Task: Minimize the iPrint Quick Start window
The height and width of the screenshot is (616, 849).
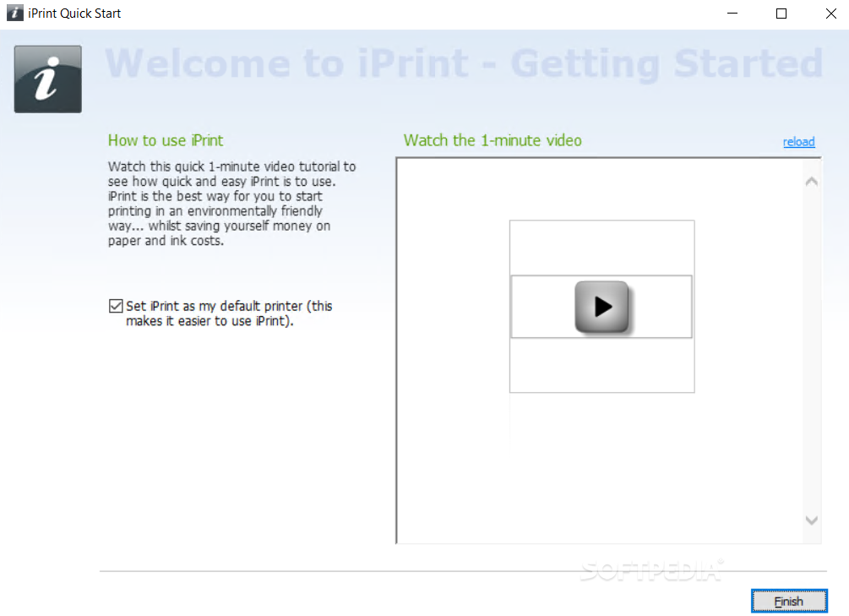Action: [732, 14]
